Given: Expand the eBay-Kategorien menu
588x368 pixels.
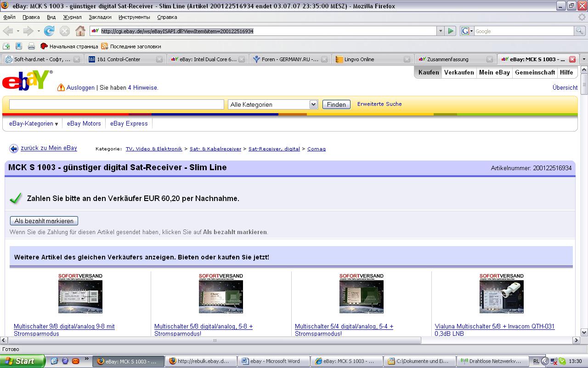Looking at the screenshot, I should coord(34,124).
